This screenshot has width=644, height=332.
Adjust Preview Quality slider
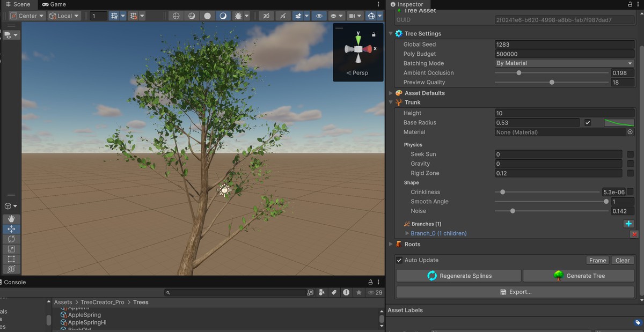click(x=551, y=82)
